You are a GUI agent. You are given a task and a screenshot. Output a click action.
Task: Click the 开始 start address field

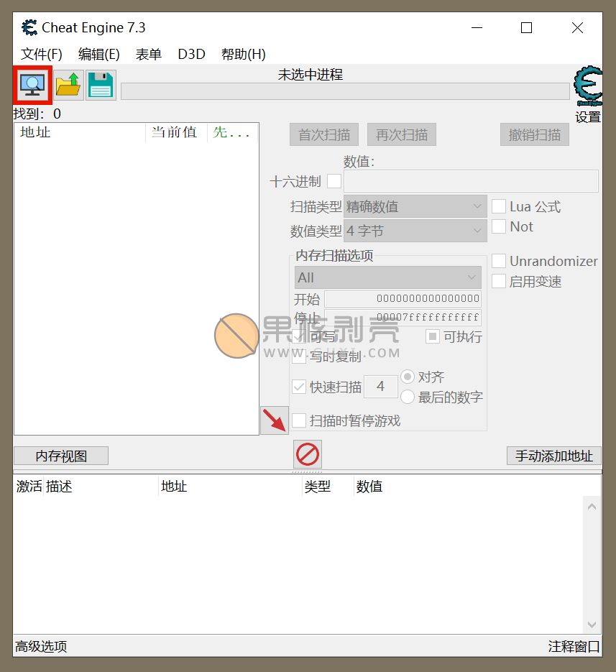coord(403,299)
